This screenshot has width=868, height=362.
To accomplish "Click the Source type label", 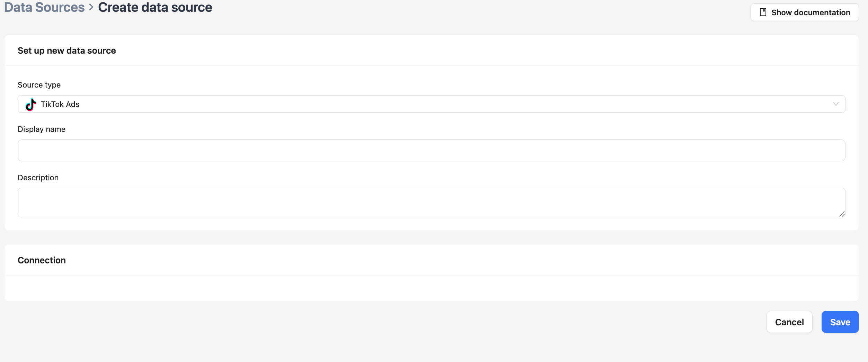I will [39, 85].
